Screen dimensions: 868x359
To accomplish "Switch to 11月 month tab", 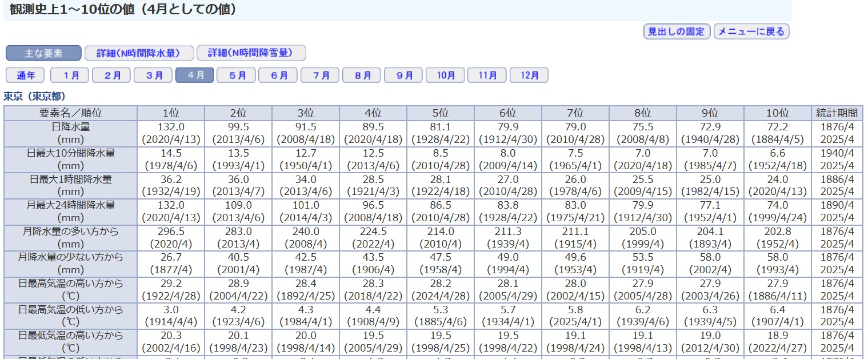I will 487,75.
